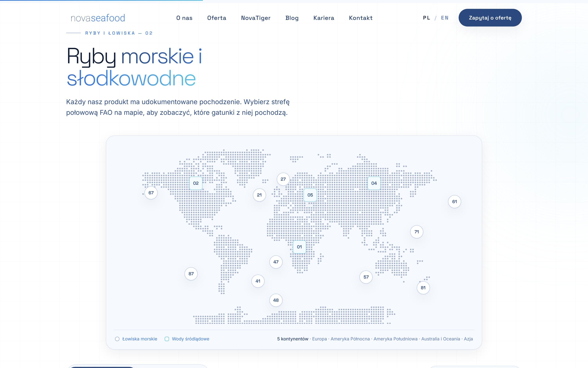This screenshot has height=368, width=588.
Task: Select inland waters zone 02 marker
Action: point(196,183)
